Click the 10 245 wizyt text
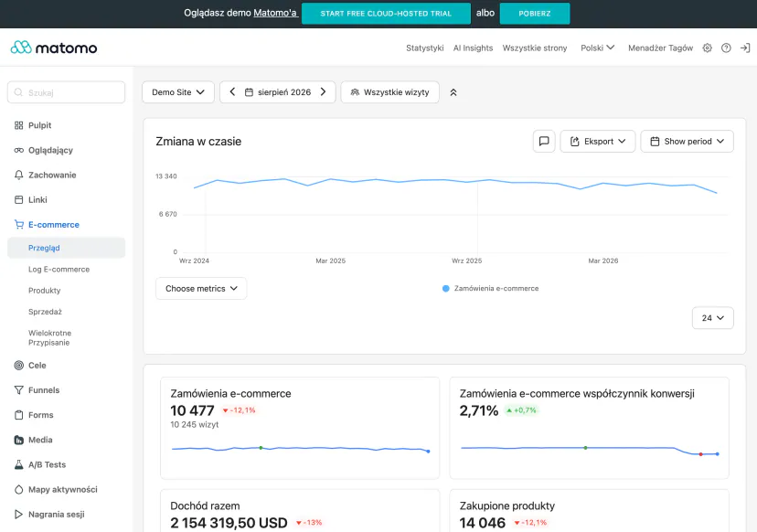 pyautogui.click(x=195, y=425)
